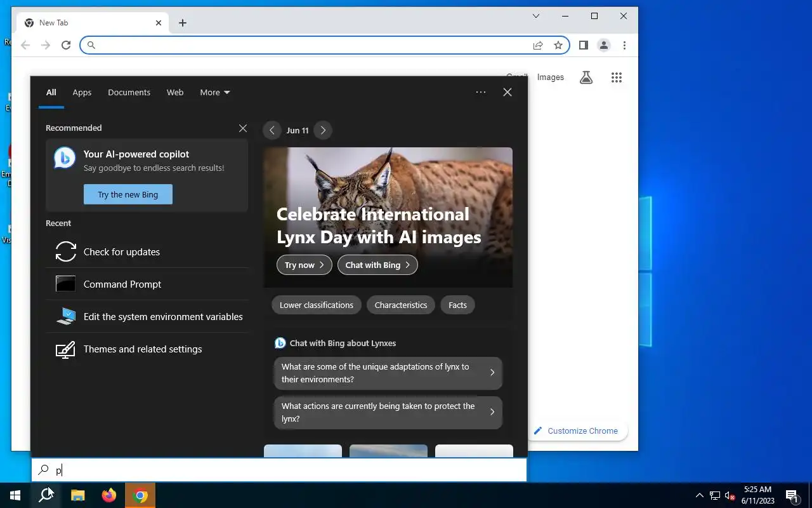The image size is (812, 508).
Task: Click Chrome's forward navigation arrow
Action: [46, 45]
